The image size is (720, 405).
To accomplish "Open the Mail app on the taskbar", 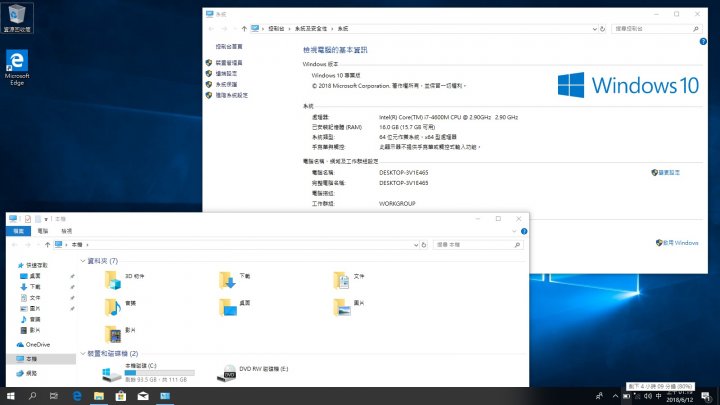I will pyautogui.click(x=143, y=396).
